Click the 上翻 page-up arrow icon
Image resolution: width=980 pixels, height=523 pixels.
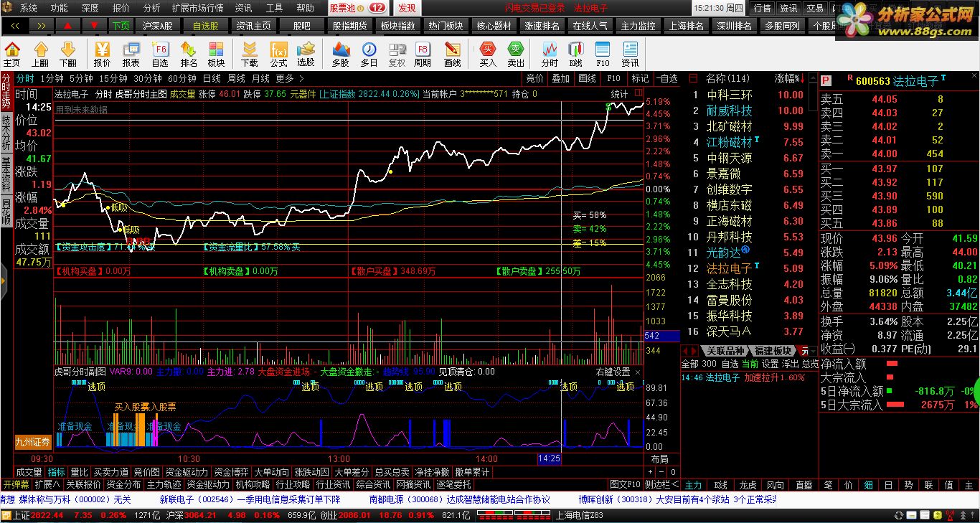pyautogui.click(x=40, y=55)
